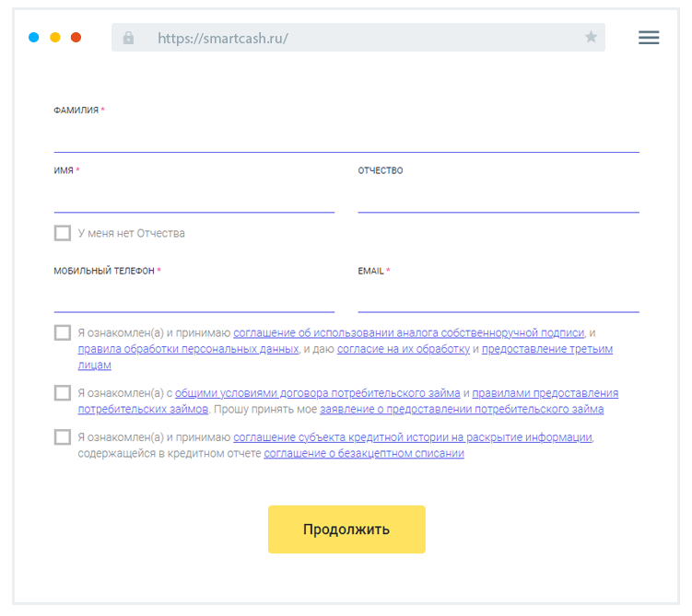Viewport: 692px width, 616px height.
Task: Focus the Email input field
Action: point(498,299)
